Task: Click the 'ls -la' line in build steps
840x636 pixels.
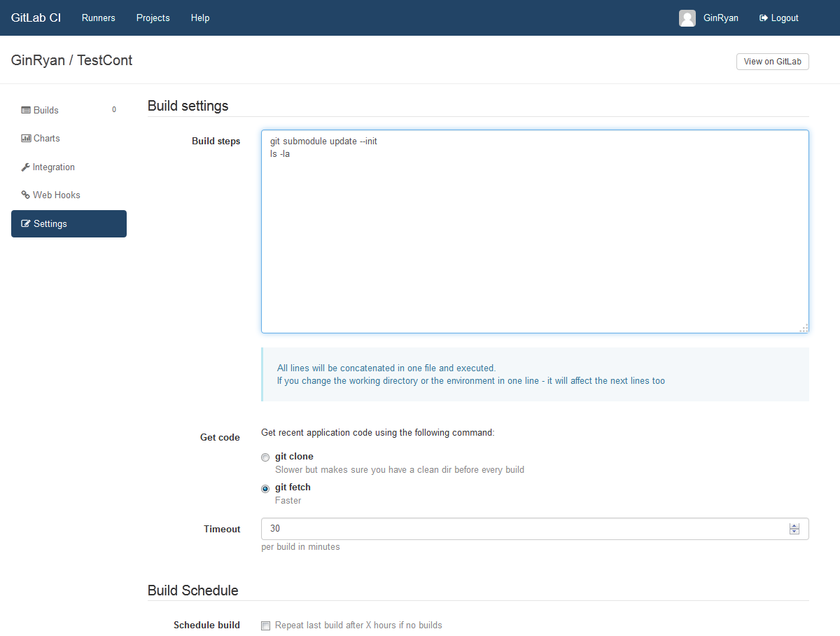Action: (x=280, y=153)
